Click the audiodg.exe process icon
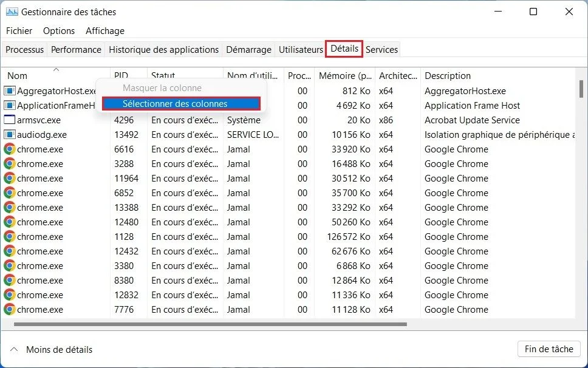This screenshot has width=588, height=368. [x=10, y=135]
